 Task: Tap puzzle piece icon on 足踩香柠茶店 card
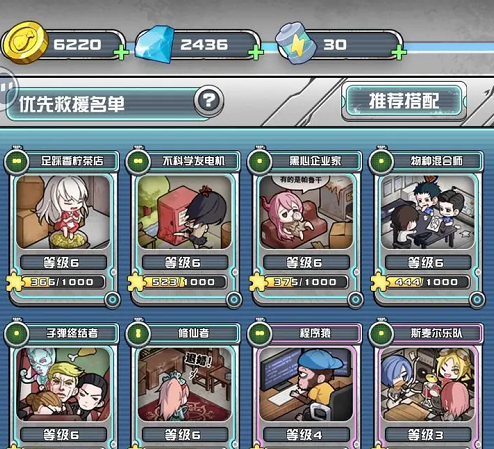tap(15, 282)
